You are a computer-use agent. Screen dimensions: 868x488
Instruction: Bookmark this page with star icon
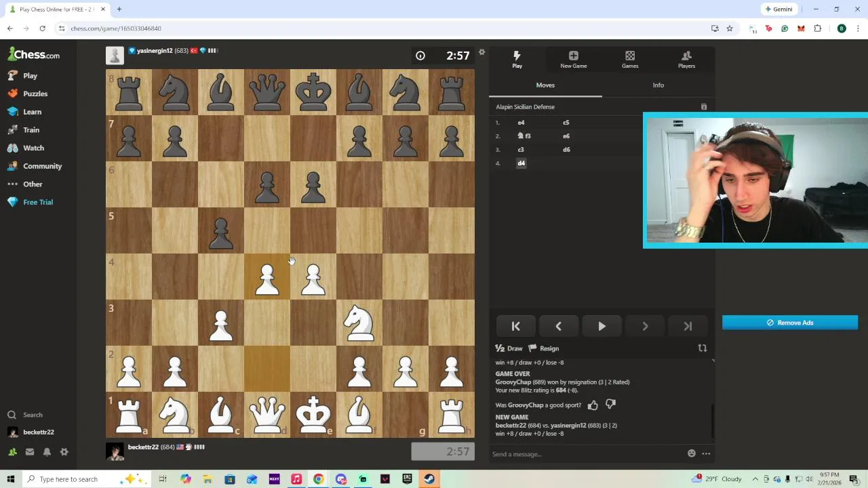[730, 28]
